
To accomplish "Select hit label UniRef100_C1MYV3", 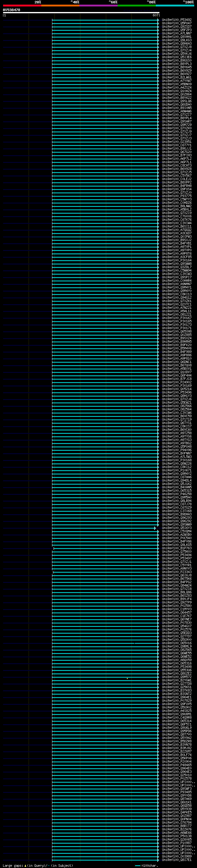I will (177, 609).
